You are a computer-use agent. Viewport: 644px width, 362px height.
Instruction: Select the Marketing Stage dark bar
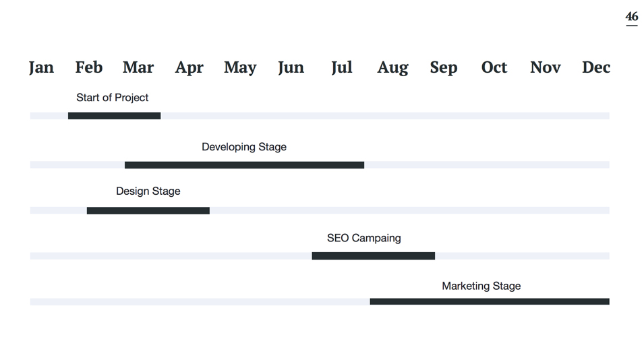click(490, 302)
